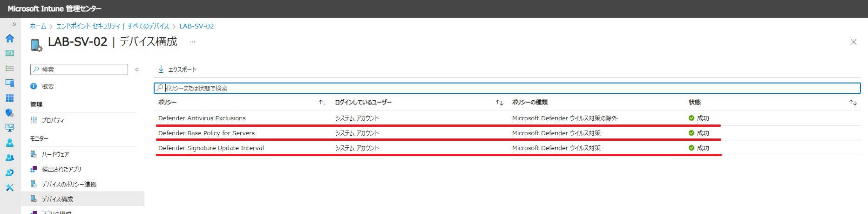The image size is (868, 214).
Task: Click システム アカウント in Base Policy row
Action: click(x=357, y=133)
